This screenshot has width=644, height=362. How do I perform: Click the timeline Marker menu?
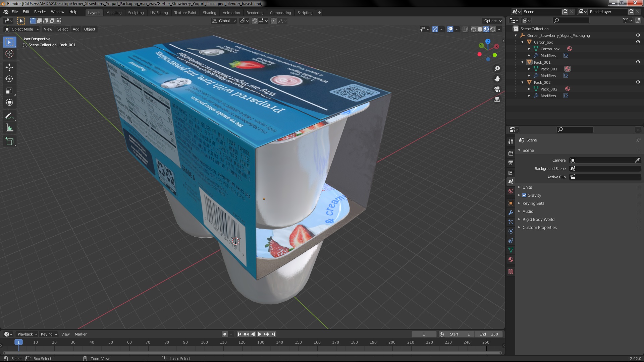[x=80, y=334]
